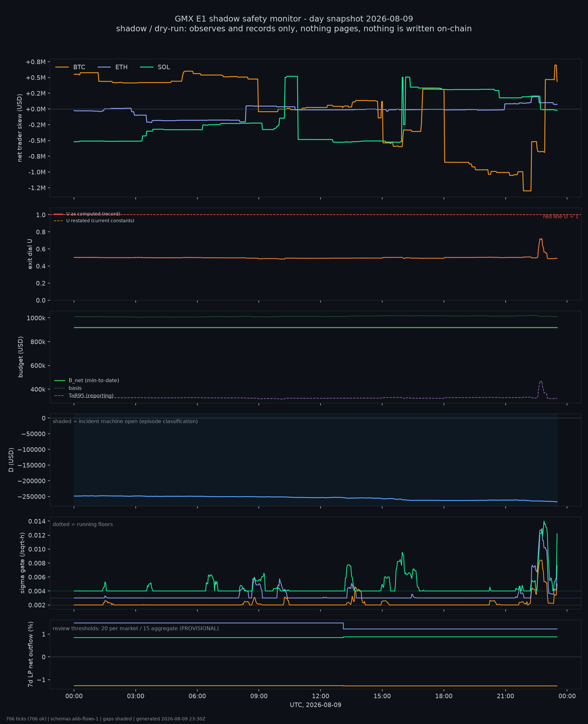Click the '1000k' budget tick label
The height and width of the screenshot is (724, 588).
pyautogui.click(x=36, y=318)
